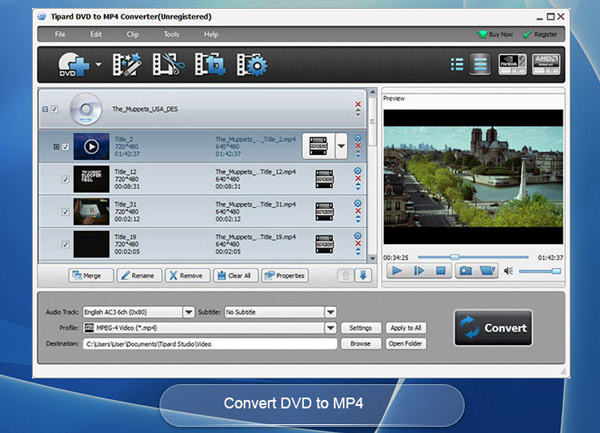Screen dimensions: 600x433
Task: Remove Title_31 with red X
Action: pos(358,211)
